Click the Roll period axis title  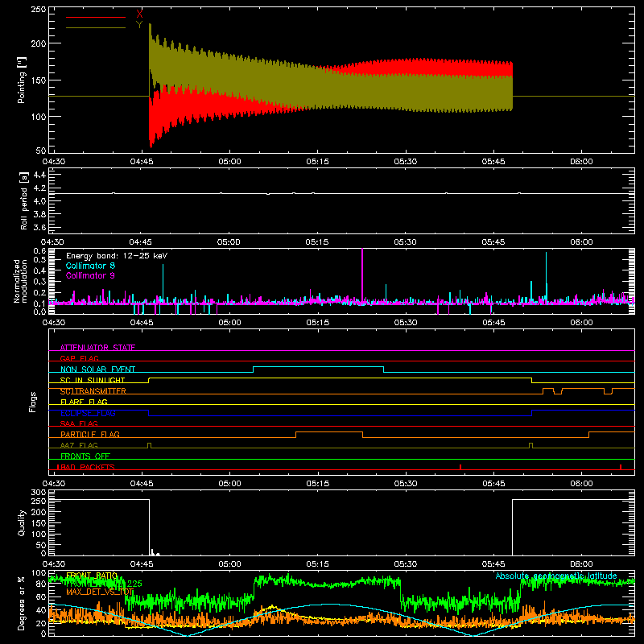[23, 200]
